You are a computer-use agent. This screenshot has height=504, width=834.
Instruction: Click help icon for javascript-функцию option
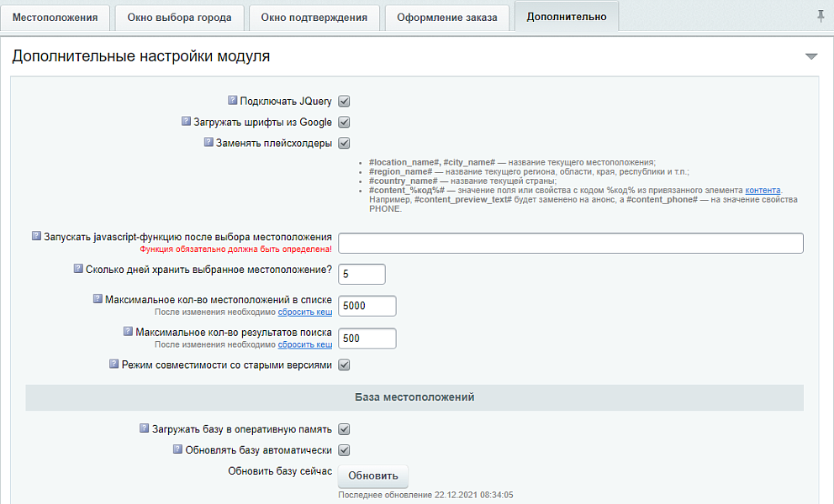34,237
